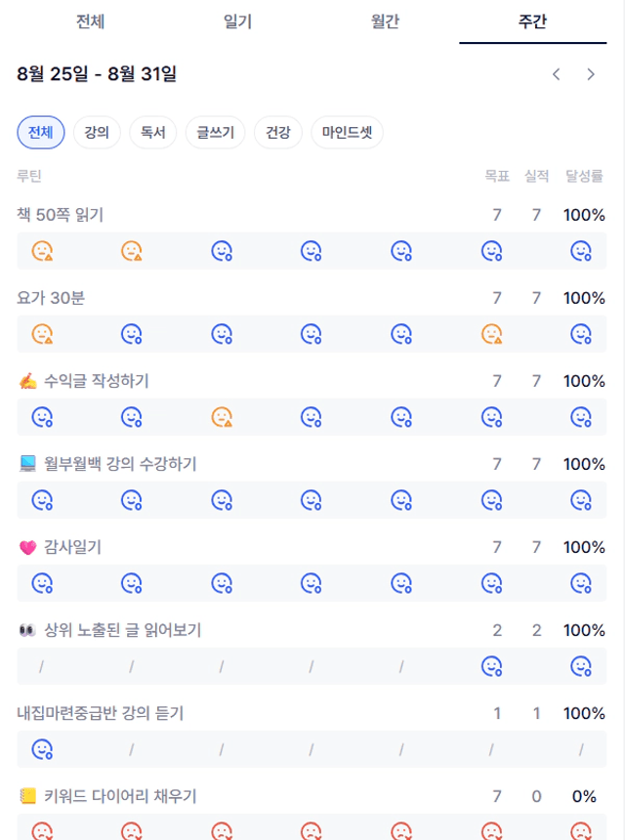Click first orange face in 책 50쪽 읽기 row
Screen dimensions: 625x840
(x=42, y=251)
